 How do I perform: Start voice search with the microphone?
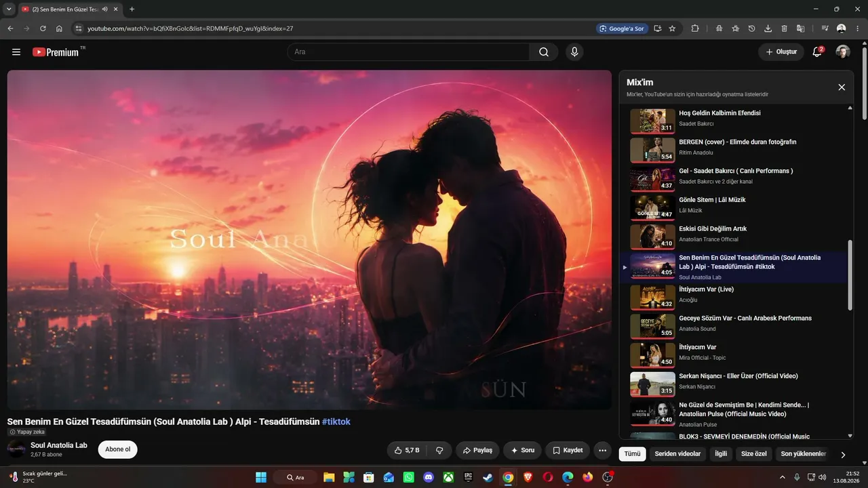(x=574, y=52)
